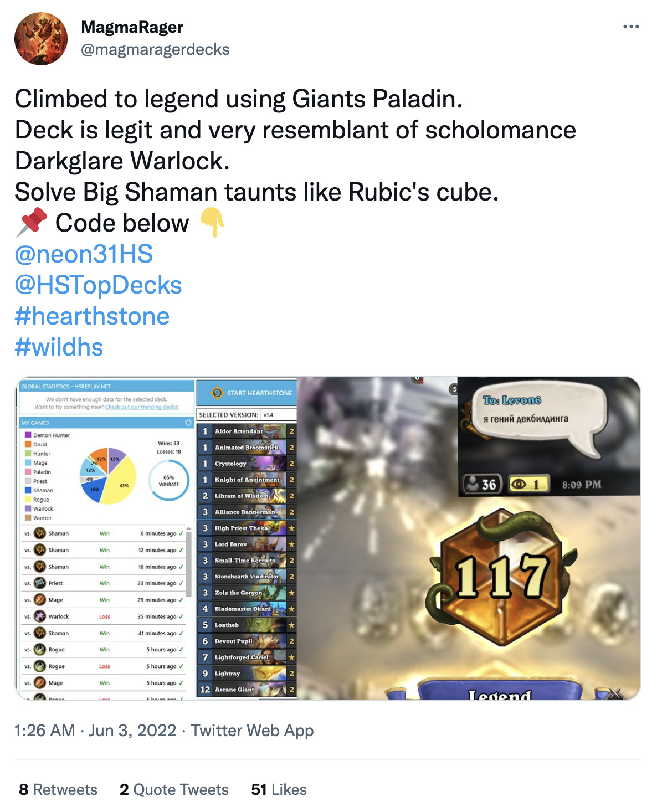Open the Selected Version v1.4 dropdown
This screenshot has height=812, width=657.
click(279, 414)
